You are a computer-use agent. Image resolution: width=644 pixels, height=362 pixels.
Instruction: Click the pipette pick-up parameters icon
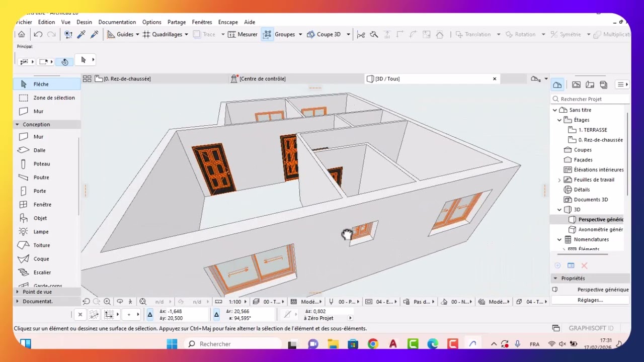81,34
